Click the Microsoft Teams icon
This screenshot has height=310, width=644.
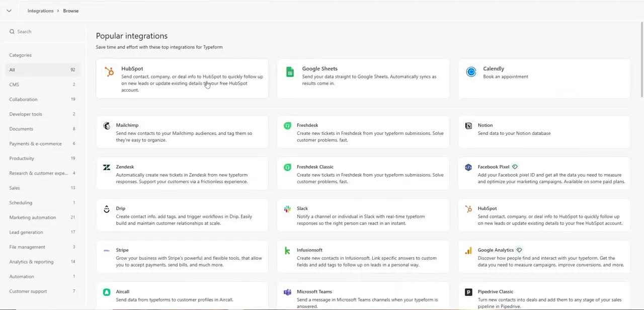tap(287, 292)
